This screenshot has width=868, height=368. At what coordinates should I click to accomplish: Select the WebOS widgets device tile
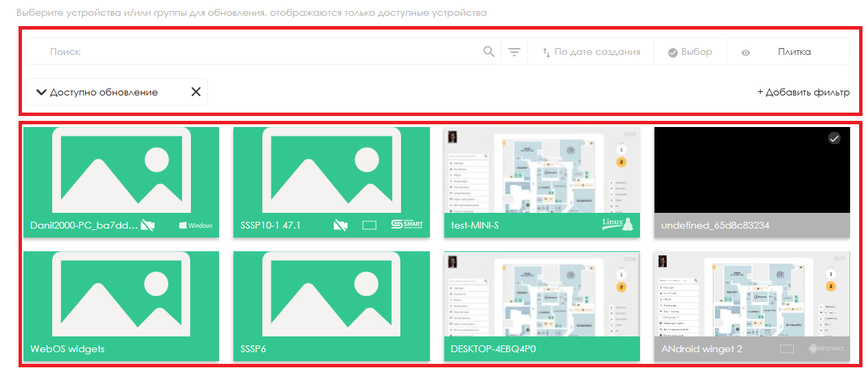click(x=121, y=306)
